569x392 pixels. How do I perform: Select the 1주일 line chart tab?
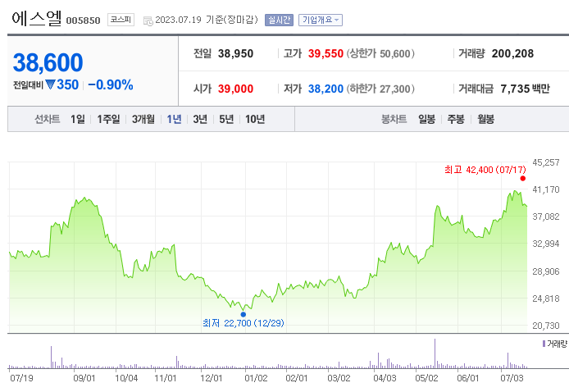pyautogui.click(x=108, y=119)
